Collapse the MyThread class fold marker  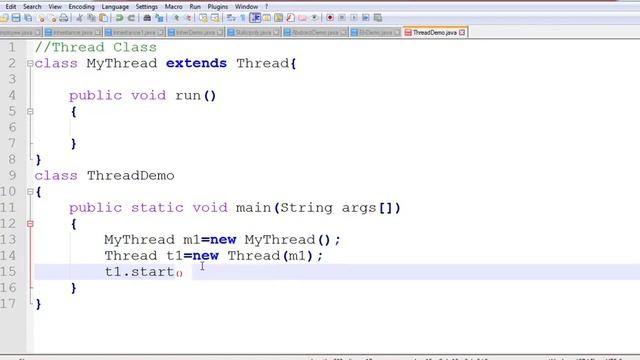tap(30, 63)
